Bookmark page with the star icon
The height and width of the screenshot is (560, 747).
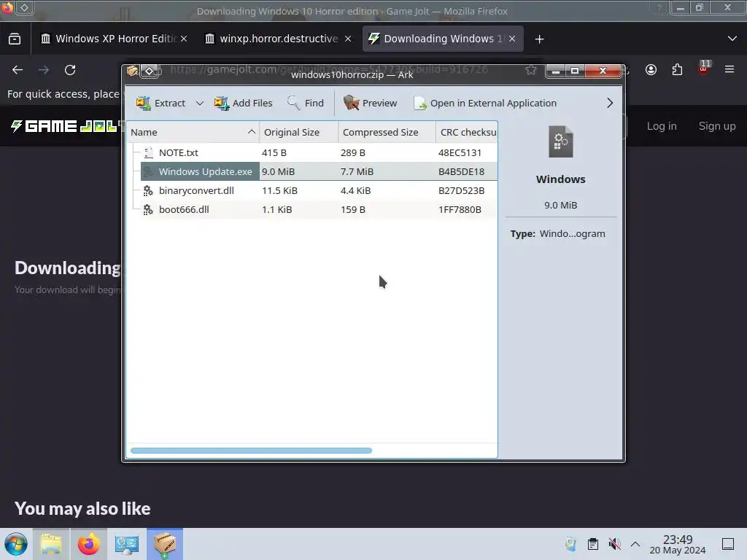[x=531, y=70]
